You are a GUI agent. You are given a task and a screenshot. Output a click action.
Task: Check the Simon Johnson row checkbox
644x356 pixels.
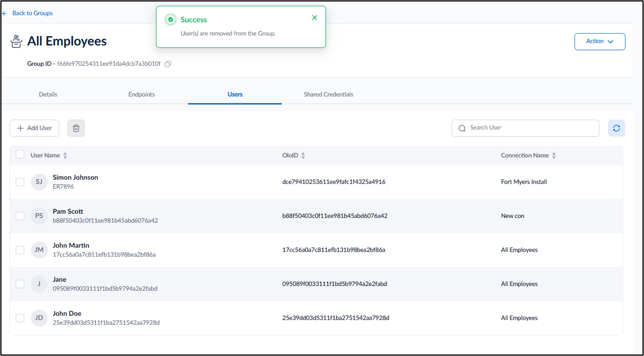click(20, 182)
